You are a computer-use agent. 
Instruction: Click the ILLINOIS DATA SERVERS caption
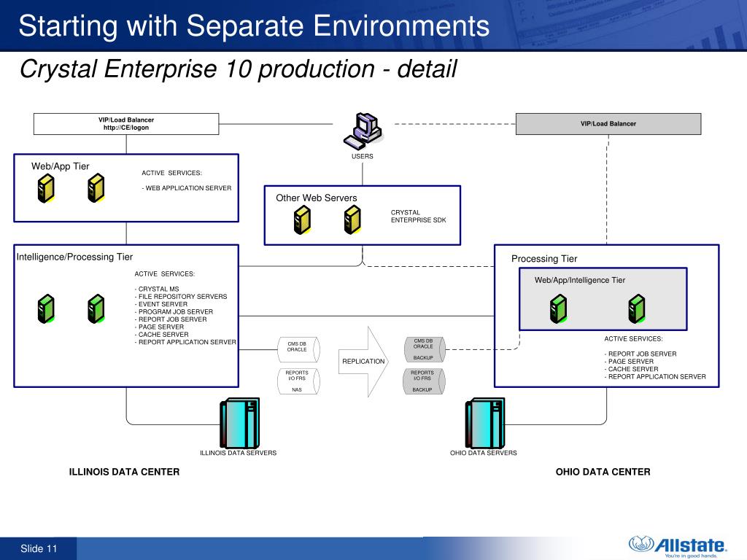[239, 453]
